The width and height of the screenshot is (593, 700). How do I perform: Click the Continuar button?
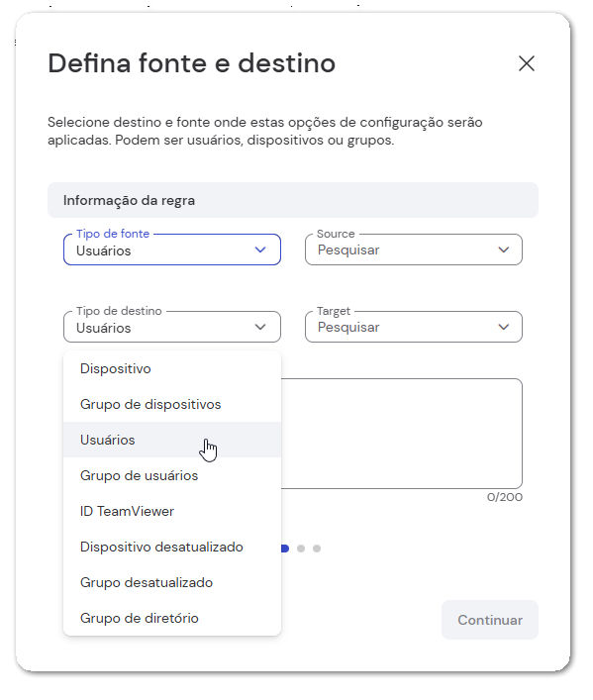coord(490,620)
